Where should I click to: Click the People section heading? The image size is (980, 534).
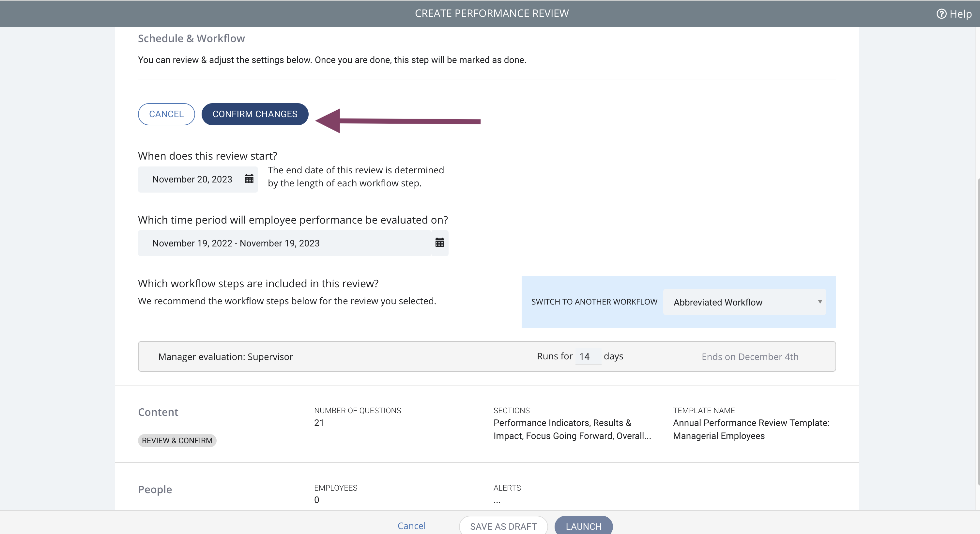click(x=155, y=490)
